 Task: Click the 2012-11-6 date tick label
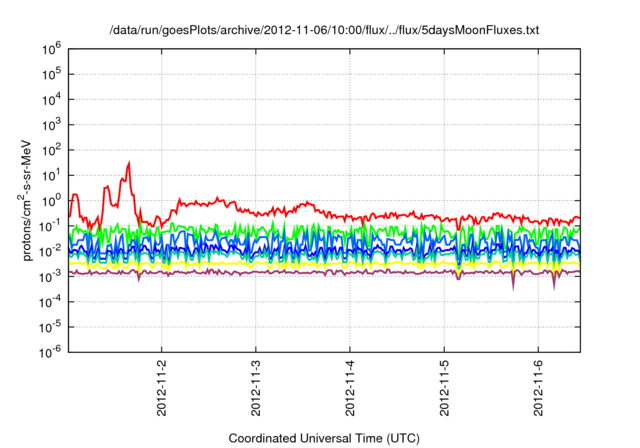tap(538, 388)
